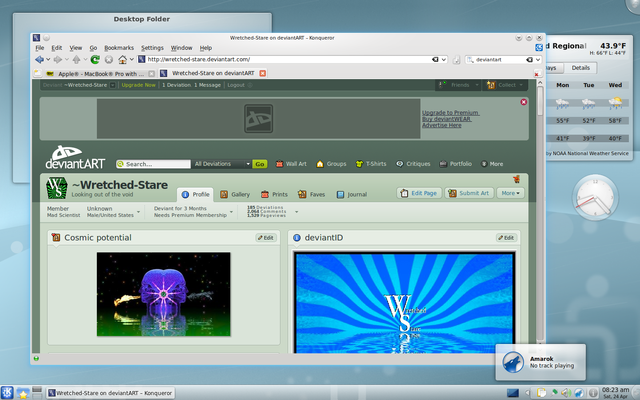Image resolution: width=640 pixels, height=400 pixels.
Task: Click the blue desktop icon in panel
Action: point(513,393)
